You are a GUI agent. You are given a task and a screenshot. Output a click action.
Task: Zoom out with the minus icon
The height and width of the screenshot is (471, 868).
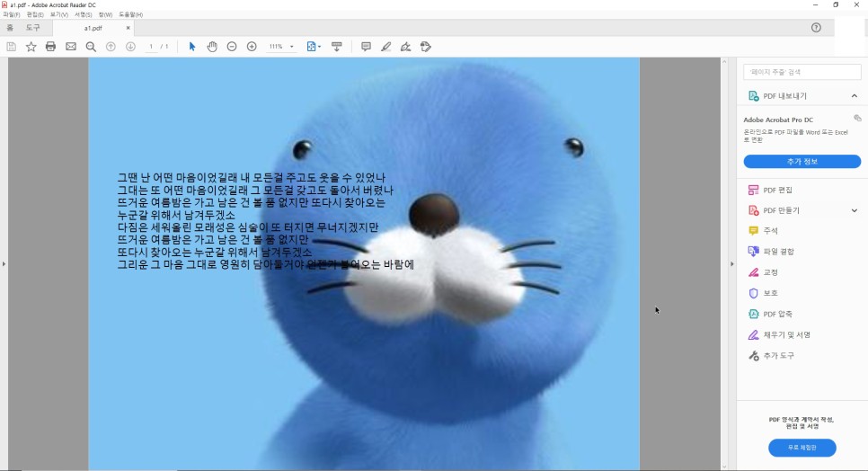(232, 47)
